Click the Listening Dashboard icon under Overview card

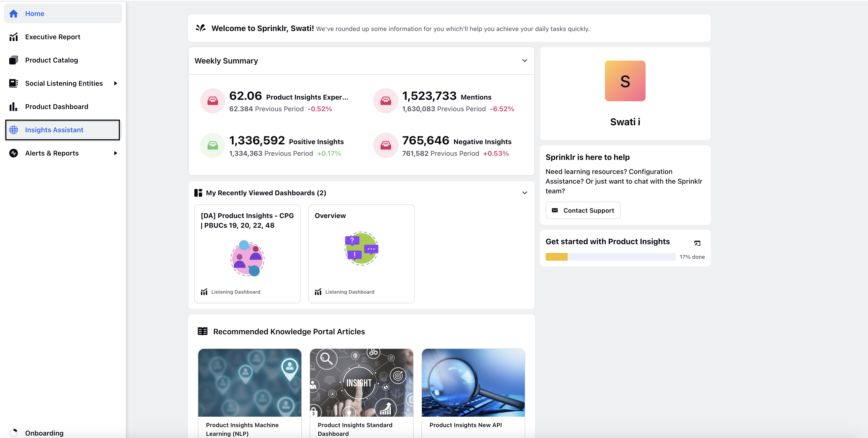click(x=318, y=292)
